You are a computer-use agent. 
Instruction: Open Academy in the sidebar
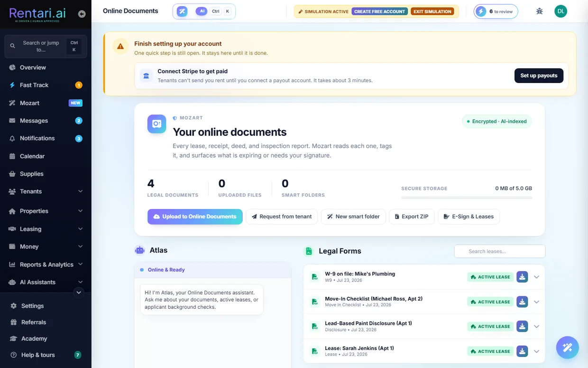click(46, 339)
